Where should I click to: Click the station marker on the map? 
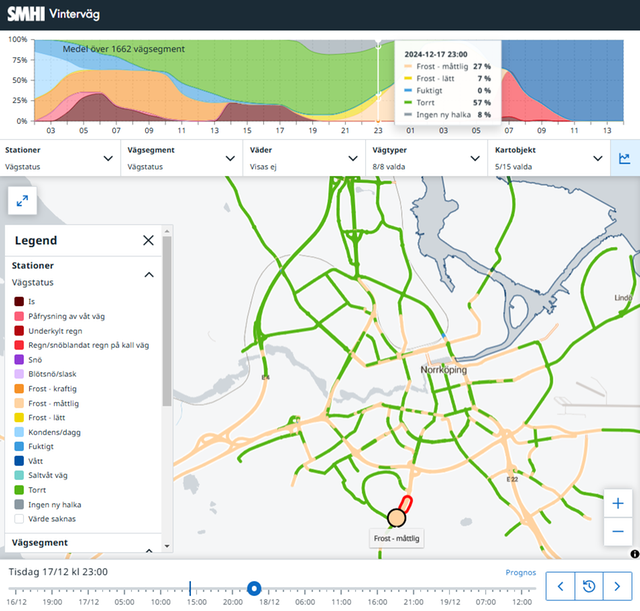click(x=396, y=517)
